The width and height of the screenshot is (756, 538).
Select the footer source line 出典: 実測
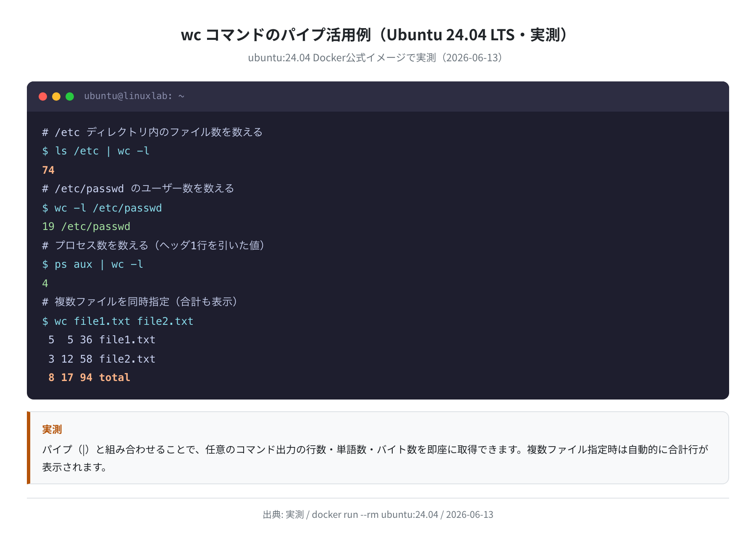378,514
